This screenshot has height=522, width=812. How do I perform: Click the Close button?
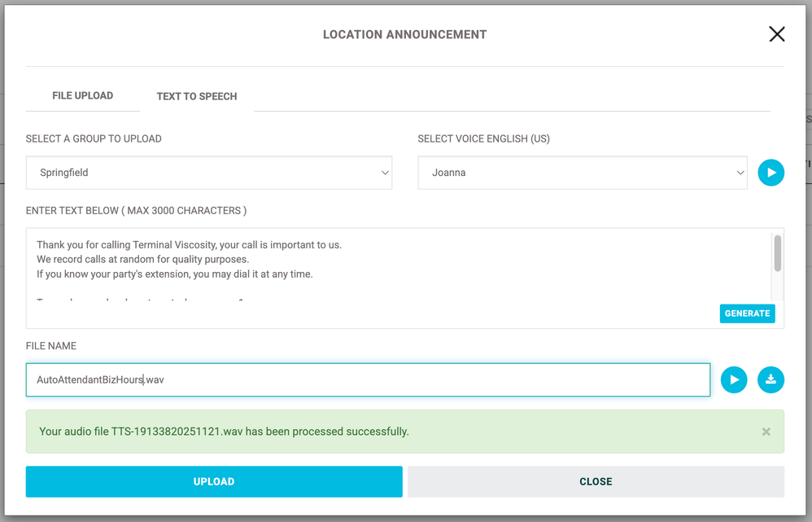click(596, 481)
